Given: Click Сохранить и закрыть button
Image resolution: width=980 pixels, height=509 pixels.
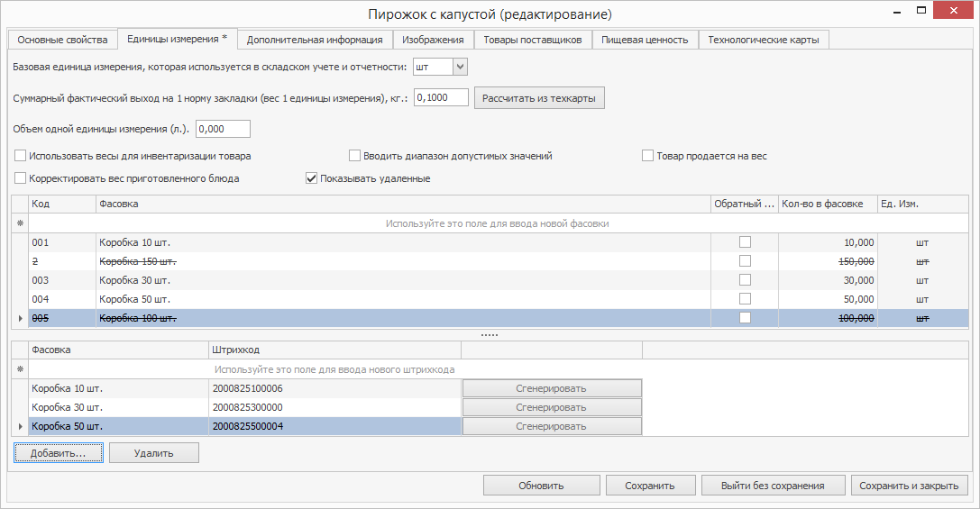Looking at the screenshot, I should point(909,486).
